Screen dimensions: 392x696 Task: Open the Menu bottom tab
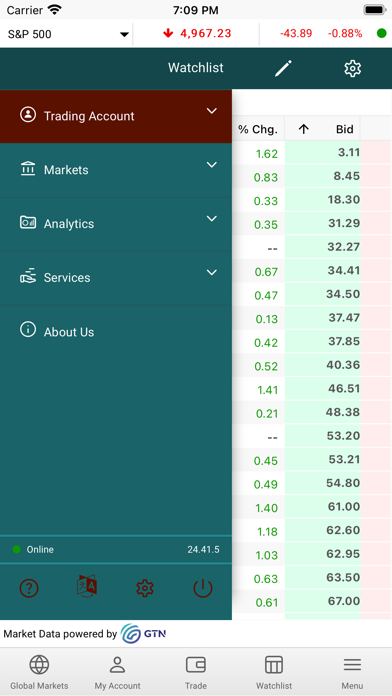[x=352, y=672]
